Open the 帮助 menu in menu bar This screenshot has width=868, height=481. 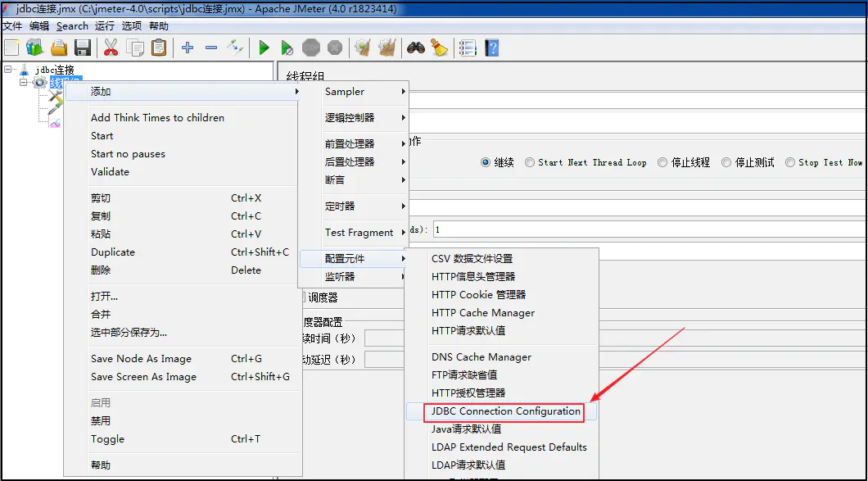click(159, 26)
